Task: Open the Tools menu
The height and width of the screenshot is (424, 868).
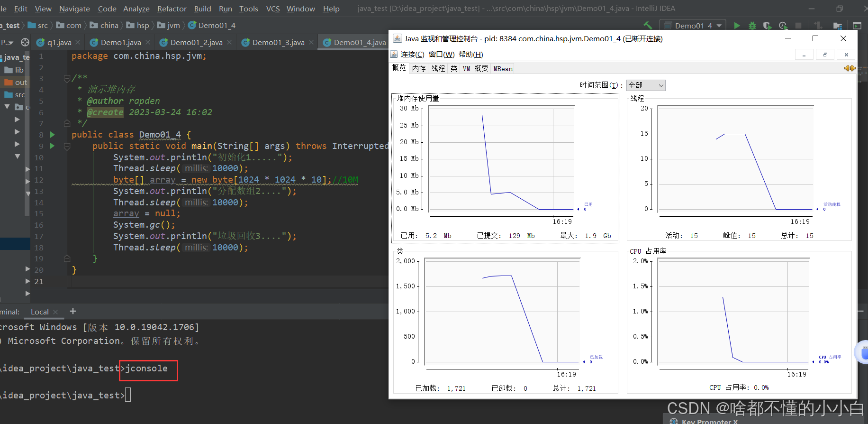Action: click(248, 9)
